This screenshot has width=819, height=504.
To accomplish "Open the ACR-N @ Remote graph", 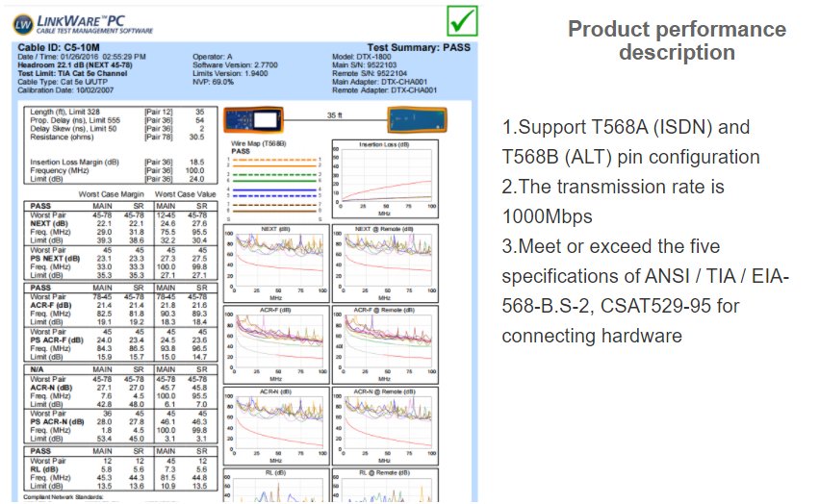I will click(385, 426).
